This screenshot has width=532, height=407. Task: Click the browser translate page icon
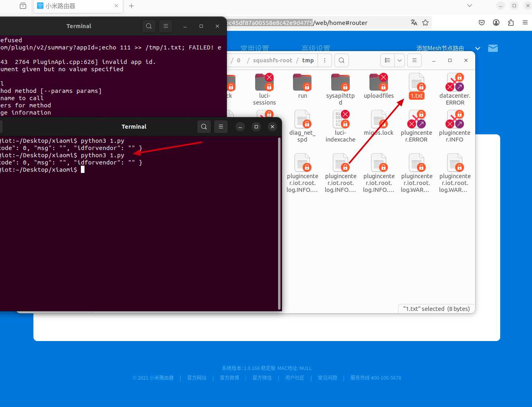coord(414,23)
